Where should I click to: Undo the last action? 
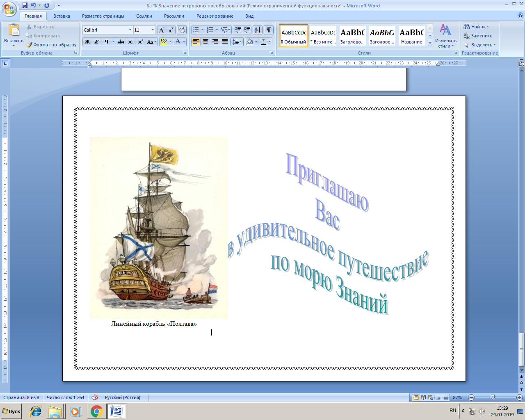(34, 5)
